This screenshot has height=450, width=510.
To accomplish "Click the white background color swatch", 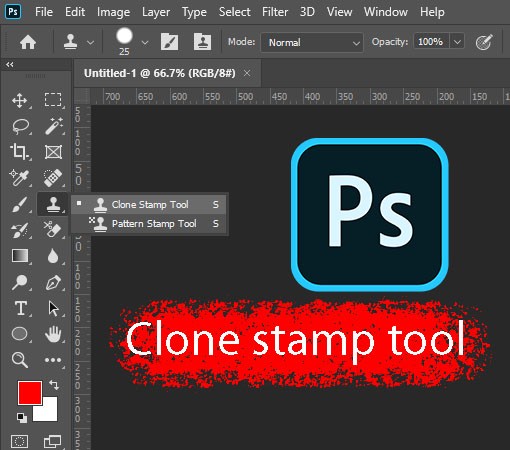I will pos(48,413).
